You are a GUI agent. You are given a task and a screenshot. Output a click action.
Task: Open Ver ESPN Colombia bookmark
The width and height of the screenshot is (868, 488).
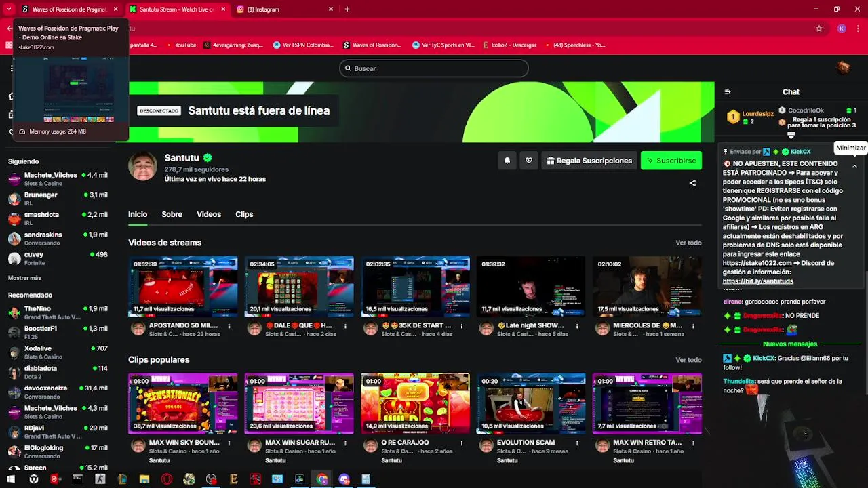tap(303, 45)
